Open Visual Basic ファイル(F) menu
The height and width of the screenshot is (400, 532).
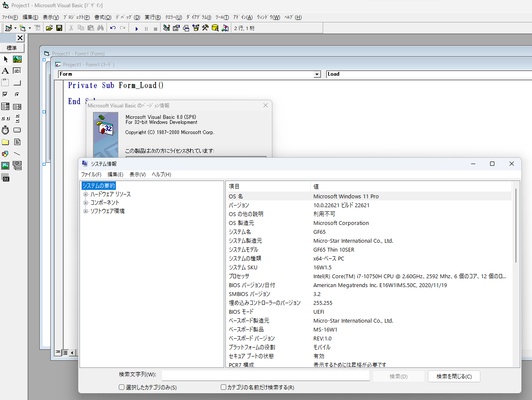coord(10,17)
